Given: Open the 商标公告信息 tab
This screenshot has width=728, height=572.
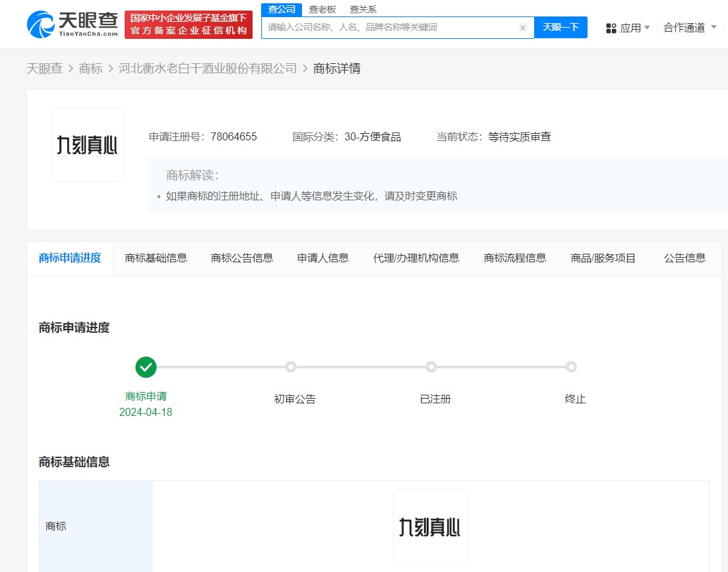Looking at the screenshot, I should (x=241, y=258).
